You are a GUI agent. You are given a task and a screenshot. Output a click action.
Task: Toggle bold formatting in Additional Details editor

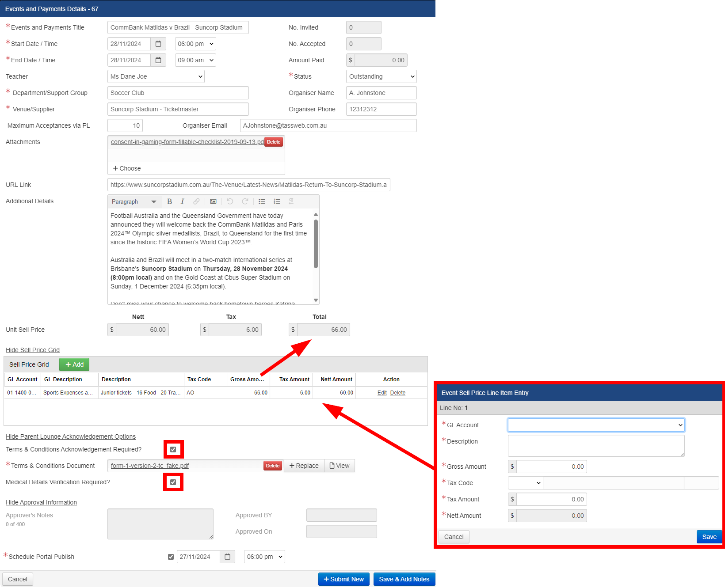tap(169, 201)
